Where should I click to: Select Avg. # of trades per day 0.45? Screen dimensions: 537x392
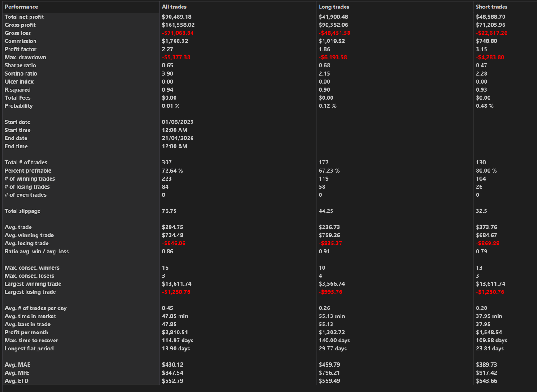point(167,308)
